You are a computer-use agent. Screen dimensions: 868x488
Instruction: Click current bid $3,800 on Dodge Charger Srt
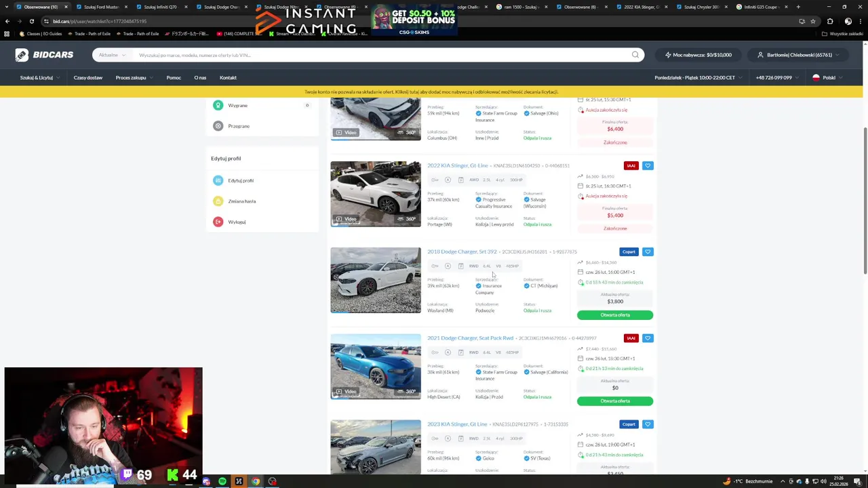coord(615,301)
